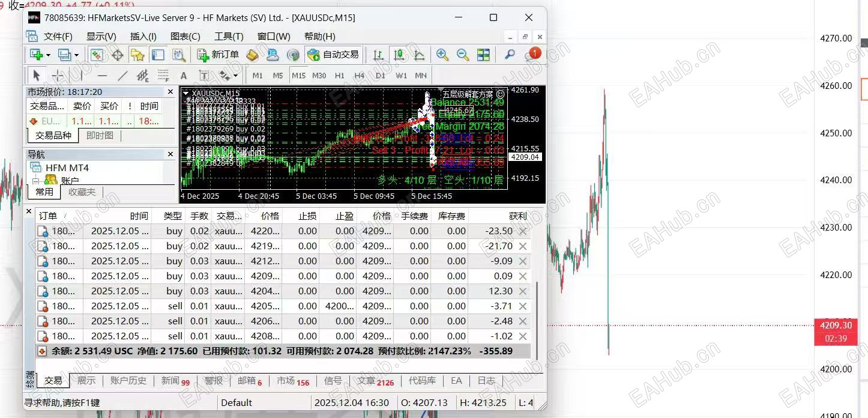Open the new chart dropdown arrow
The image size is (868, 418).
pos(49,55)
